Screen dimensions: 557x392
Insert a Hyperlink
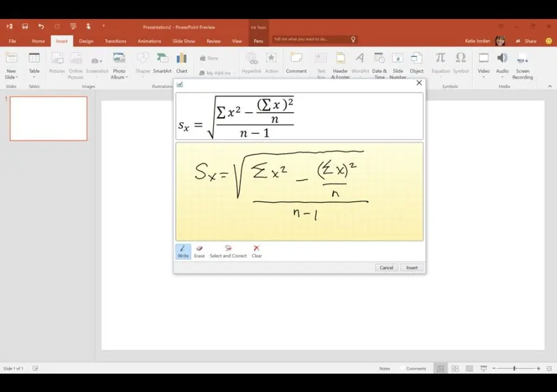[251, 64]
